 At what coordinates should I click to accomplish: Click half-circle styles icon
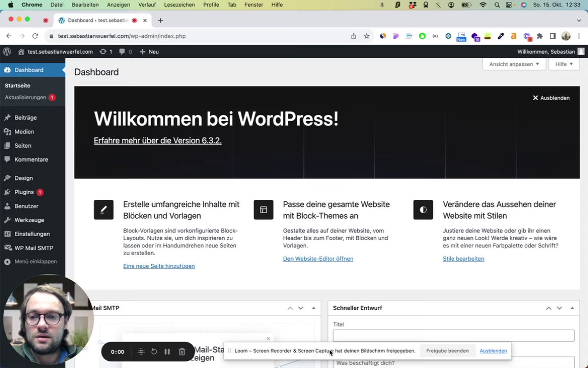click(x=423, y=210)
